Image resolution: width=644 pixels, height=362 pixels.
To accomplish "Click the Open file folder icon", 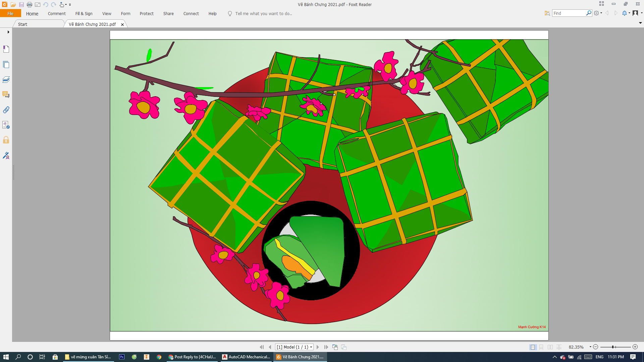I will coord(13,5).
